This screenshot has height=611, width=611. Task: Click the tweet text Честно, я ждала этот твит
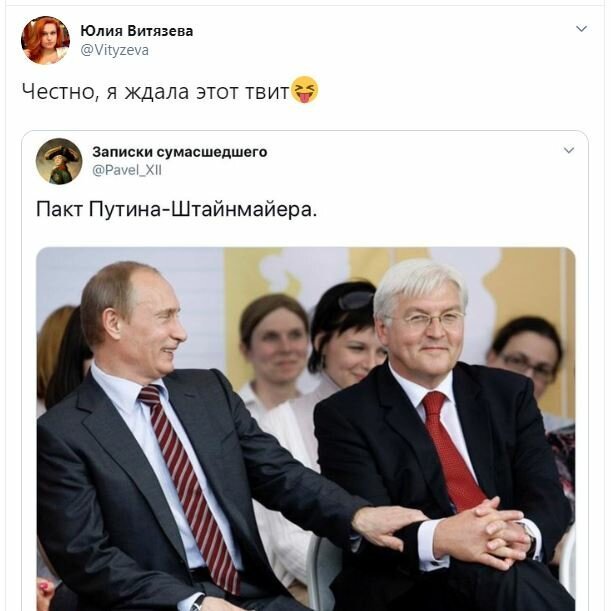(x=155, y=92)
